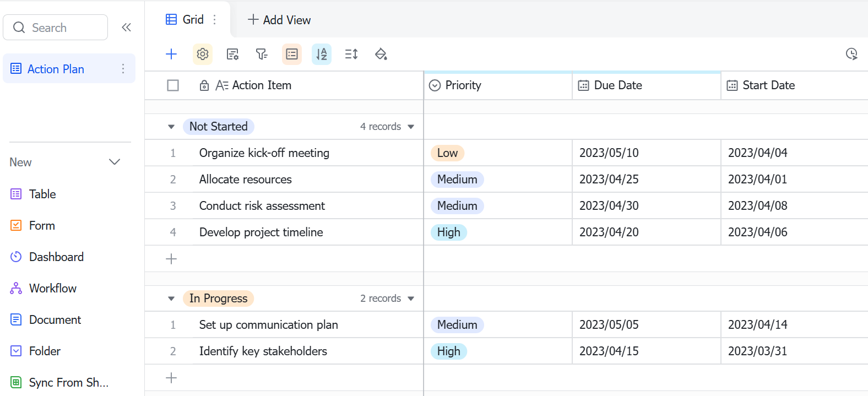Click the Priority column header
This screenshot has width=868, height=396.
tap(498, 85)
